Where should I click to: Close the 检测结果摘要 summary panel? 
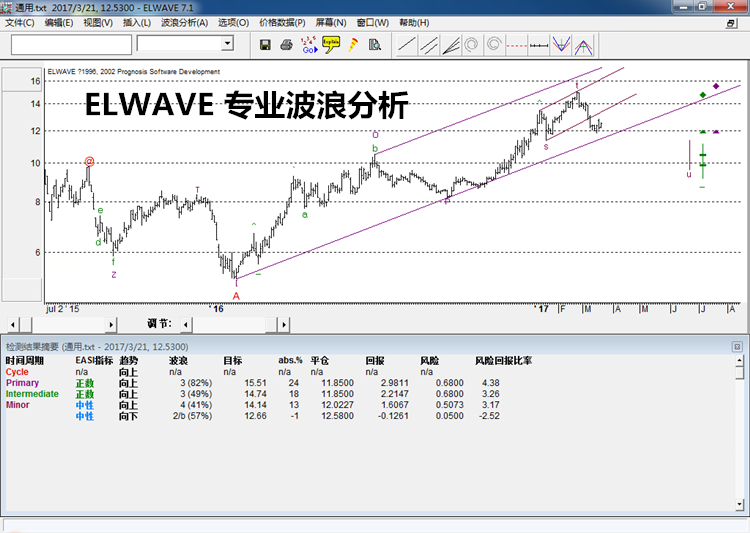[737, 346]
